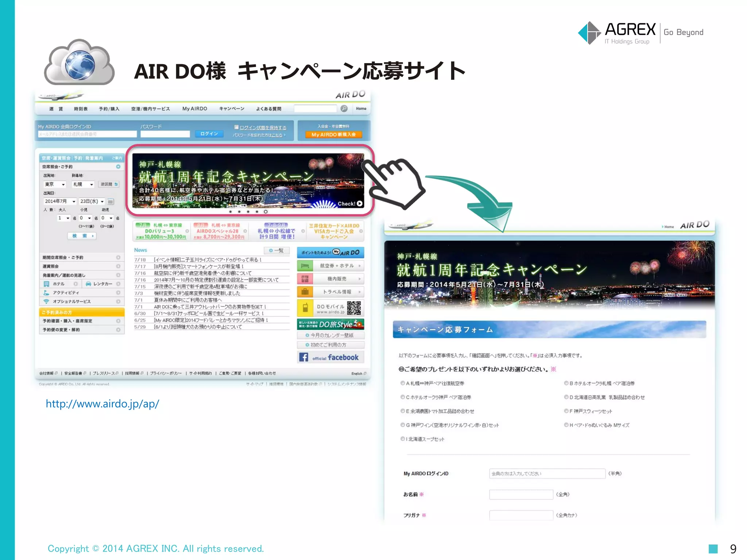Open the 空港/機内サービス menu item

click(x=151, y=109)
